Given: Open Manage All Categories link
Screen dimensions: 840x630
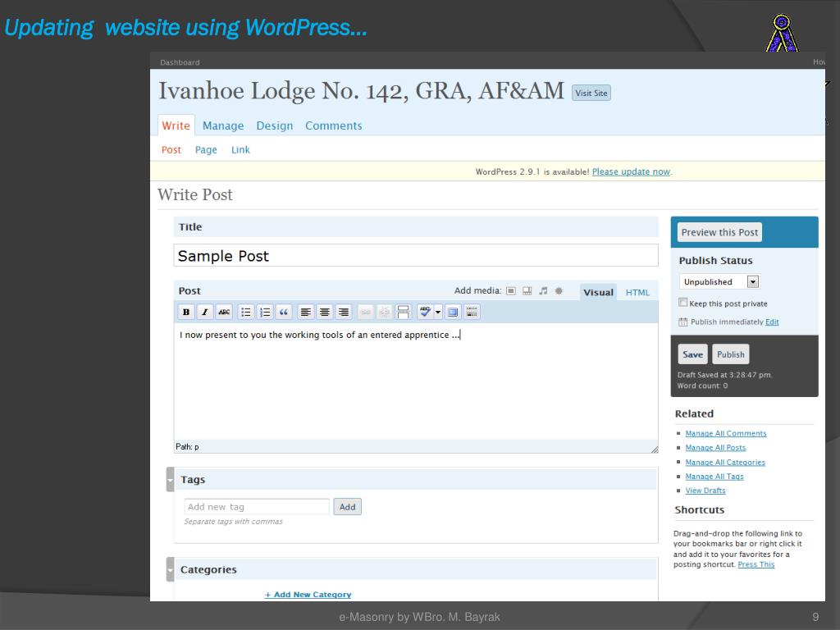Looking at the screenshot, I should tap(725, 463).
